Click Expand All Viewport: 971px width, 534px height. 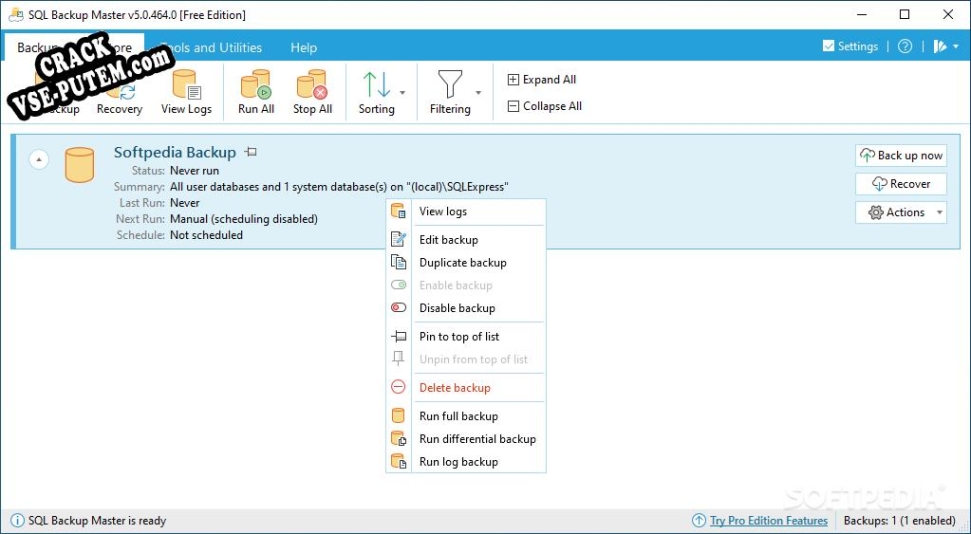click(542, 79)
